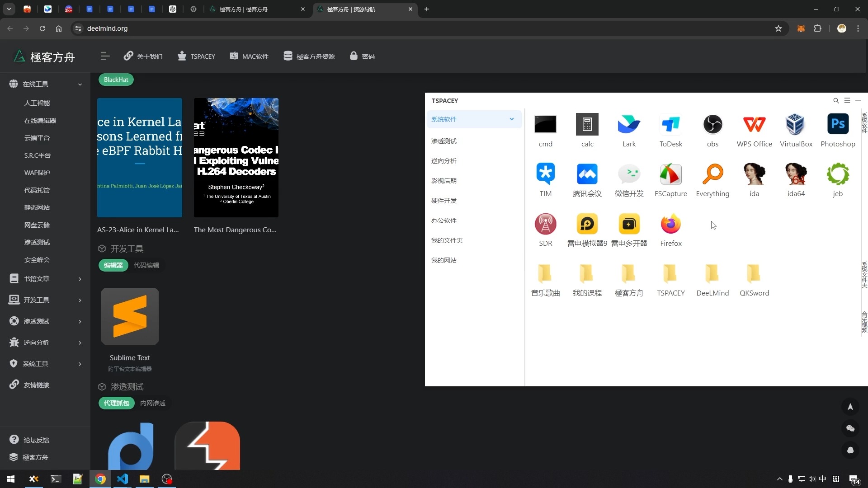Open the DeelMind folder
The height and width of the screenshot is (488, 868).
tap(712, 274)
